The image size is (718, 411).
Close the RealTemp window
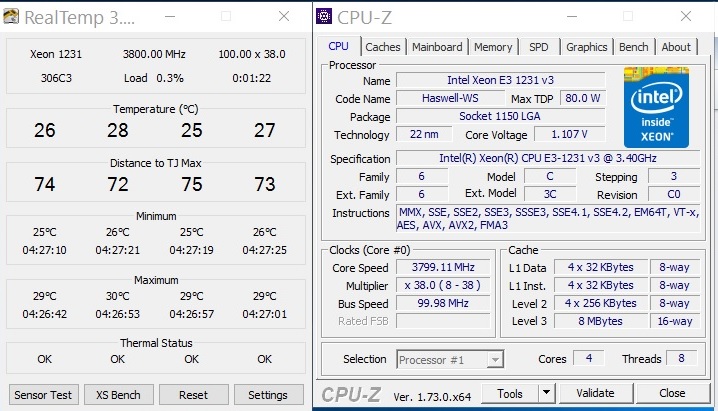284,16
